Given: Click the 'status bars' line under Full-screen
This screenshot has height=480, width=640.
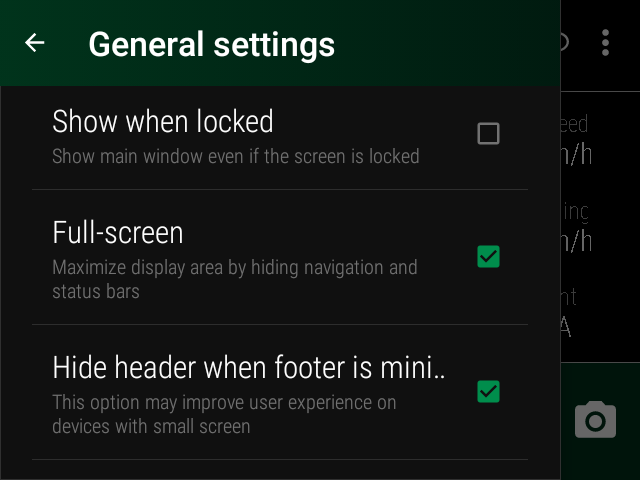Looking at the screenshot, I should click(x=96, y=291).
